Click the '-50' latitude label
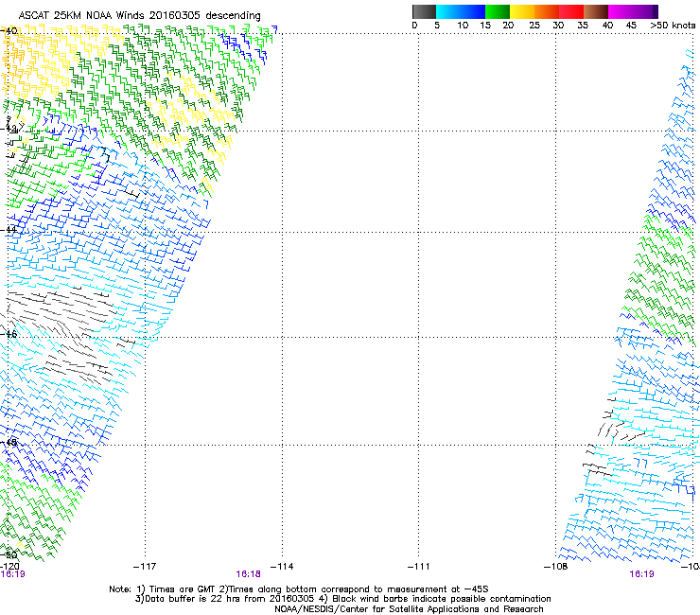The image size is (700, 615). [x=9, y=555]
